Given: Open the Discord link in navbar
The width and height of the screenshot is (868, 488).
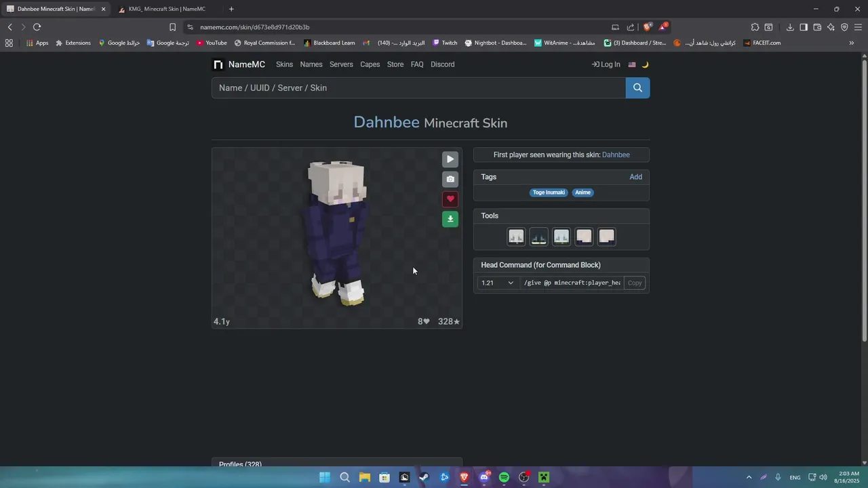Looking at the screenshot, I should click(442, 64).
